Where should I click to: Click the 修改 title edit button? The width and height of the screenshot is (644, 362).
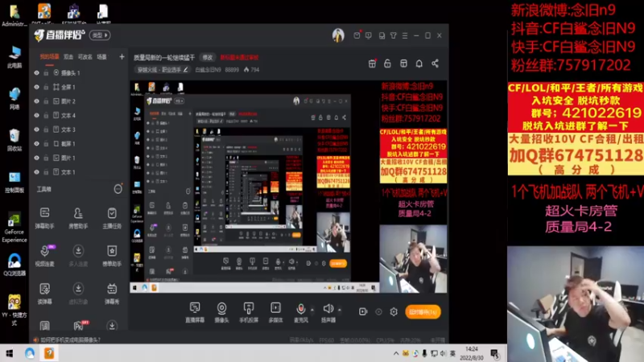click(x=208, y=57)
